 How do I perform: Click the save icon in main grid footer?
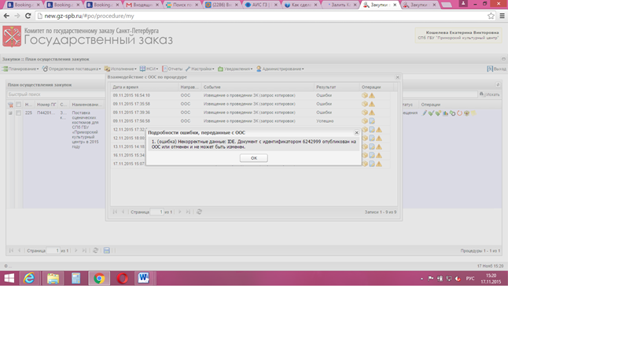click(107, 251)
